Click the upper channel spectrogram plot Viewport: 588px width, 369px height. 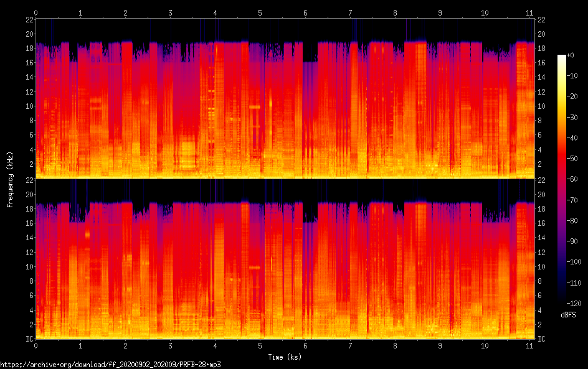[x=285, y=98]
